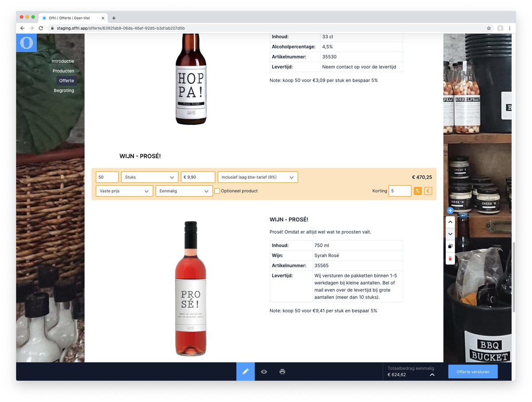
Task: Go to Introductie section
Action: pyautogui.click(x=63, y=61)
